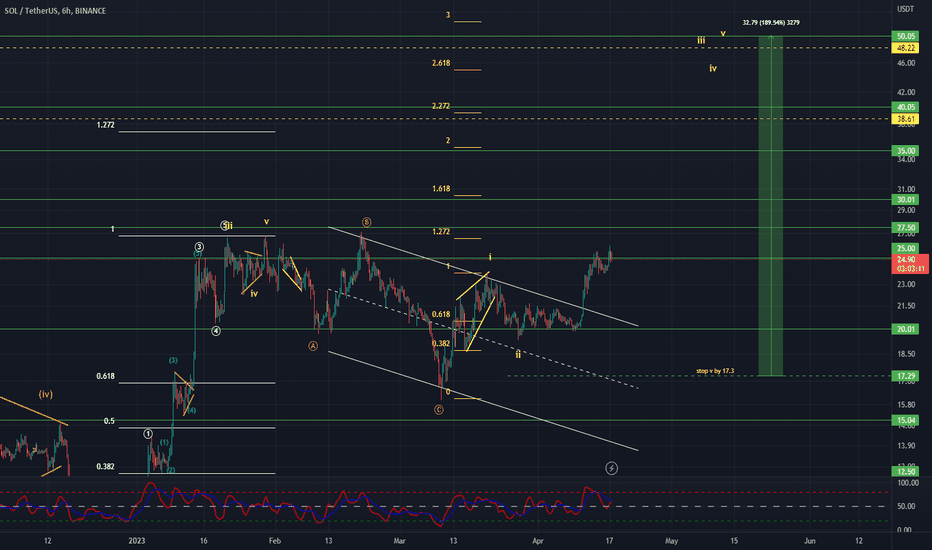The width and height of the screenshot is (932, 550).
Task: Click the 35.00 green price label
Action: tap(905, 151)
